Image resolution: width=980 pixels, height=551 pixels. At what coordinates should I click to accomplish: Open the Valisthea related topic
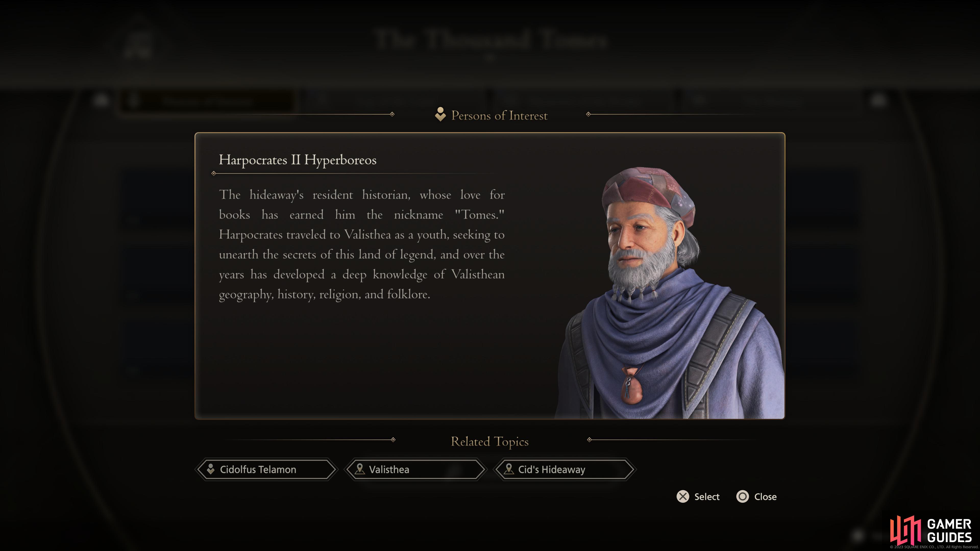tap(415, 469)
